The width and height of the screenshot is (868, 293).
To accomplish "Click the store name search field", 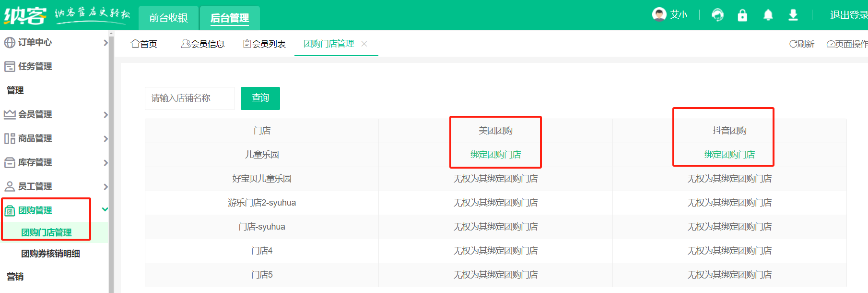I will pyautogui.click(x=189, y=98).
